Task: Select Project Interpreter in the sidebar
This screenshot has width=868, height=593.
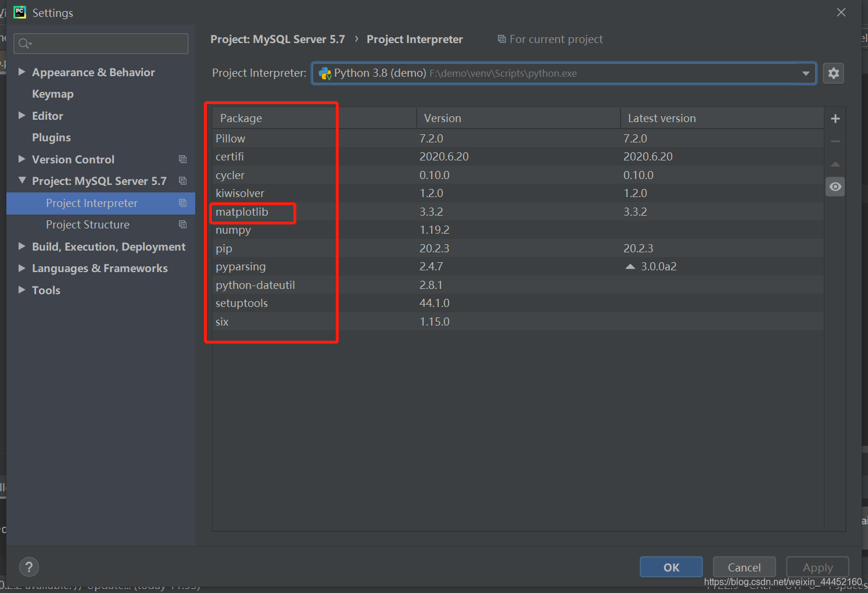Action: [x=101, y=203]
